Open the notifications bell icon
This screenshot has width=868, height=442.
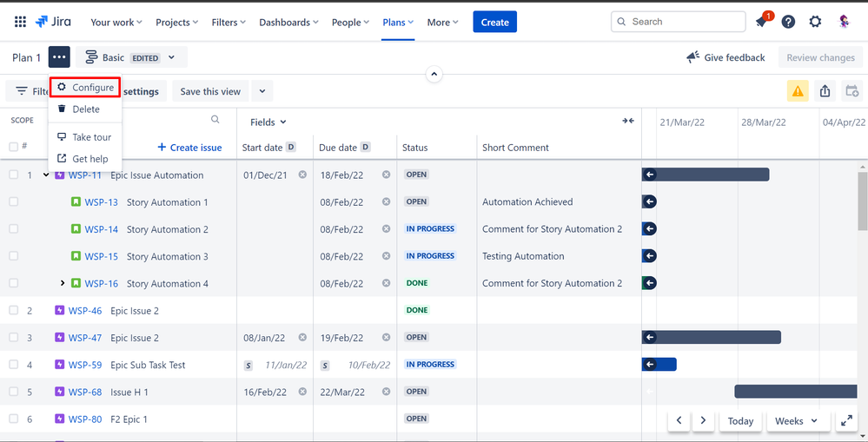click(x=762, y=23)
